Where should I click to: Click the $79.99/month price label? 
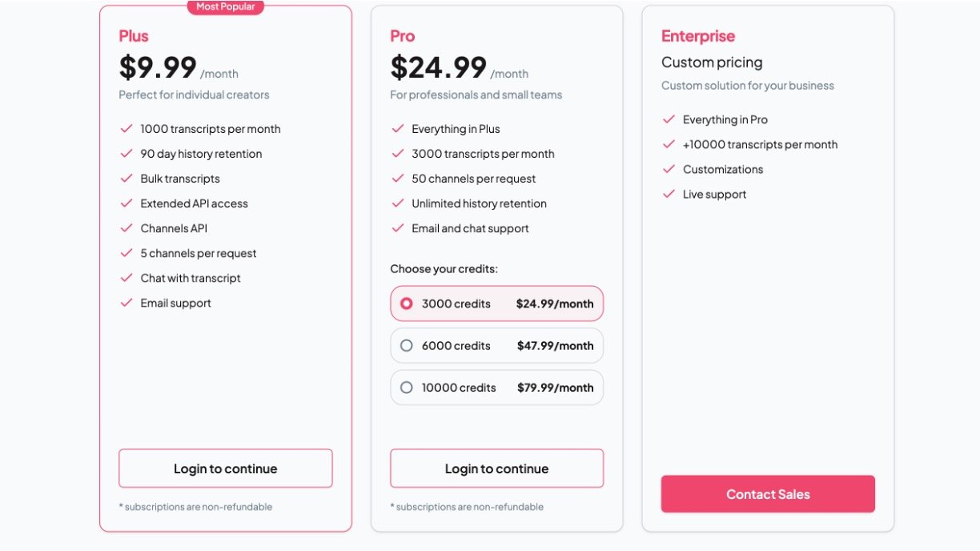(556, 388)
